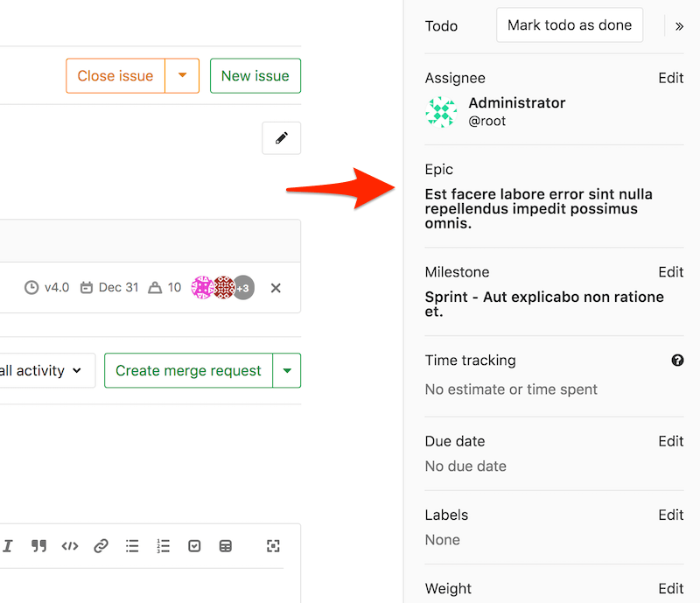Image resolution: width=700 pixels, height=603 pixels.
Task: Create a New issue
Action: coord(255,76)
